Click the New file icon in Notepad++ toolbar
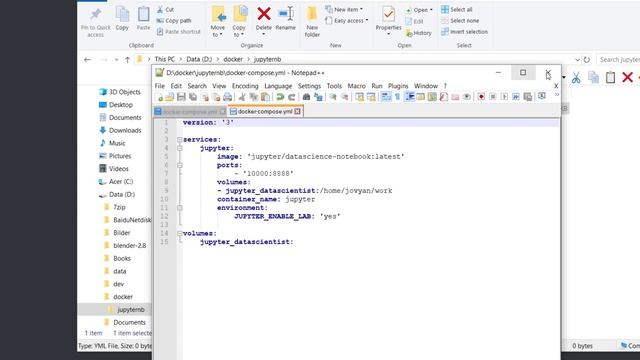 pos(159,97)
